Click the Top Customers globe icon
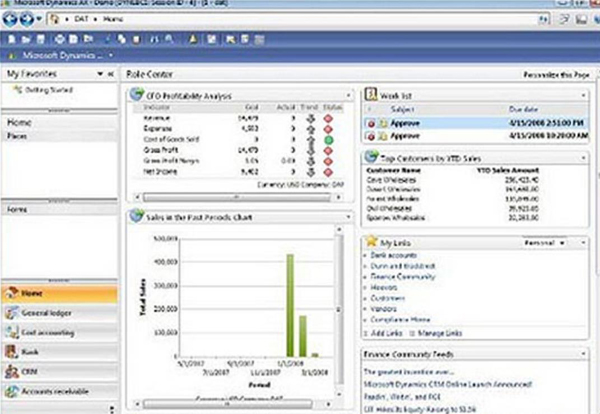The image size is (600, 414). 371,156
